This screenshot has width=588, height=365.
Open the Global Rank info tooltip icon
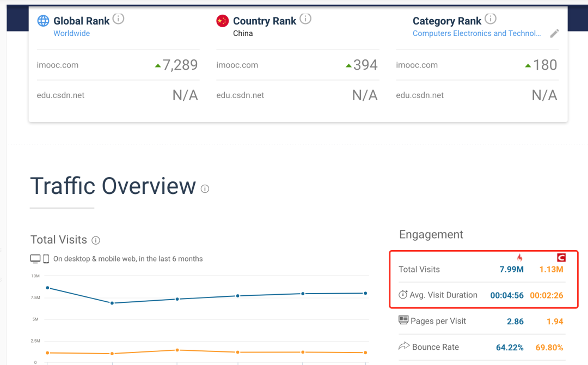point(119,19)
